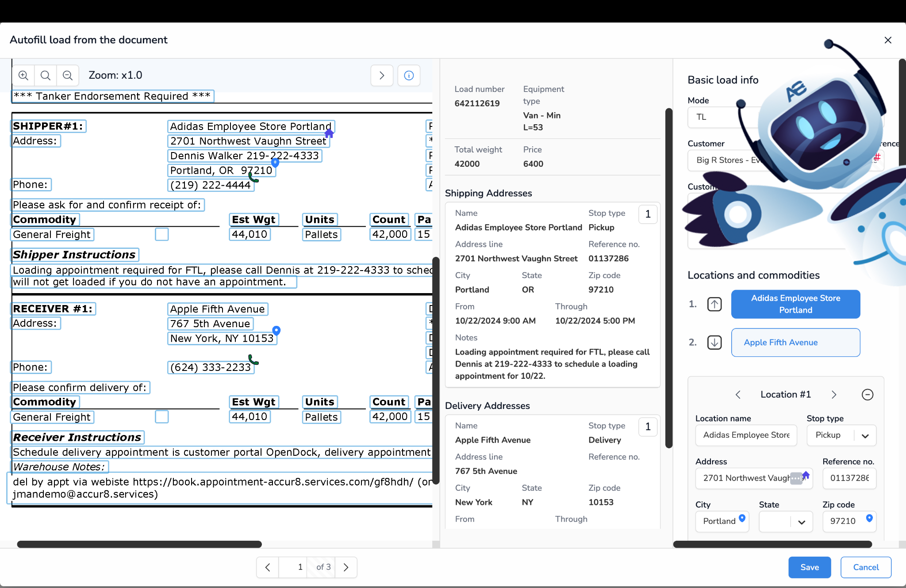Select Apple Fifth Avenue location
The height and width of the screenshot is (588, 906).
click(795, 342)
